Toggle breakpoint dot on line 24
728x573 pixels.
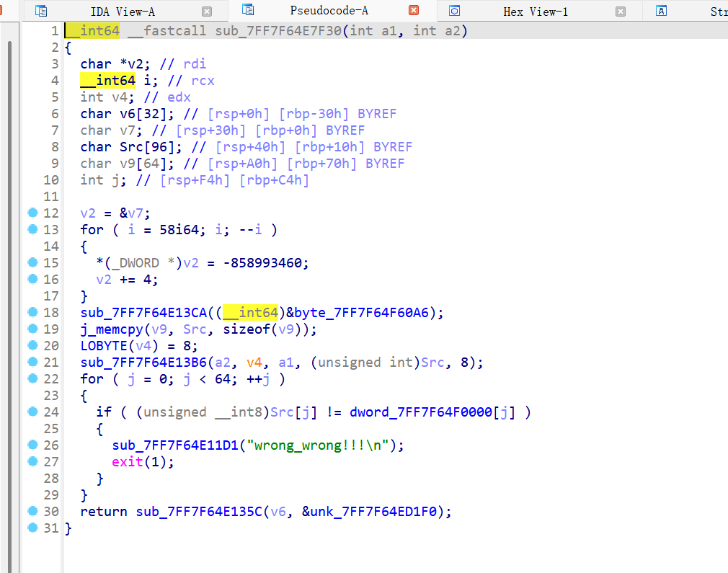[32, 412]
